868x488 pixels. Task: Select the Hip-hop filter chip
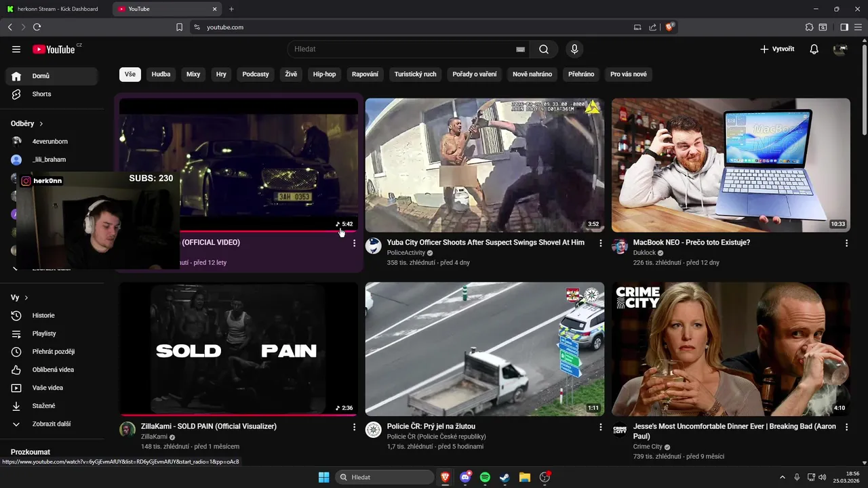[x=324, y=75]
